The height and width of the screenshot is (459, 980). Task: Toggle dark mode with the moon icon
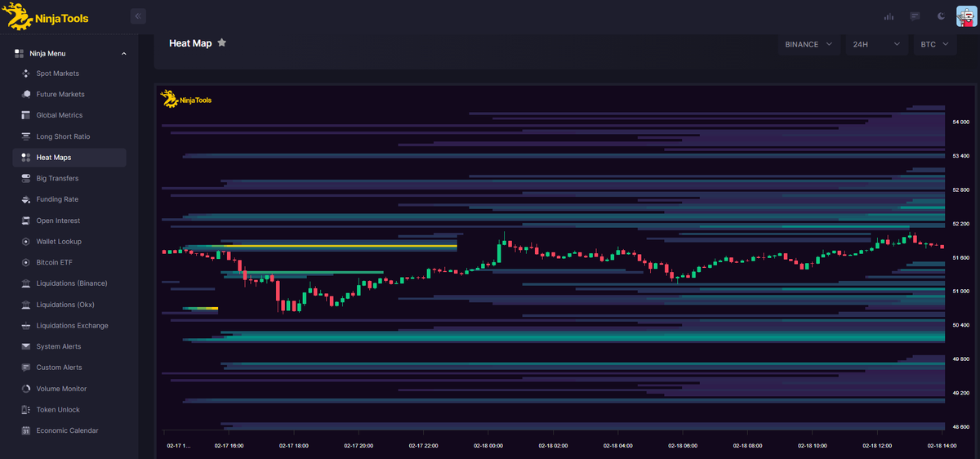tap(941, 16)
